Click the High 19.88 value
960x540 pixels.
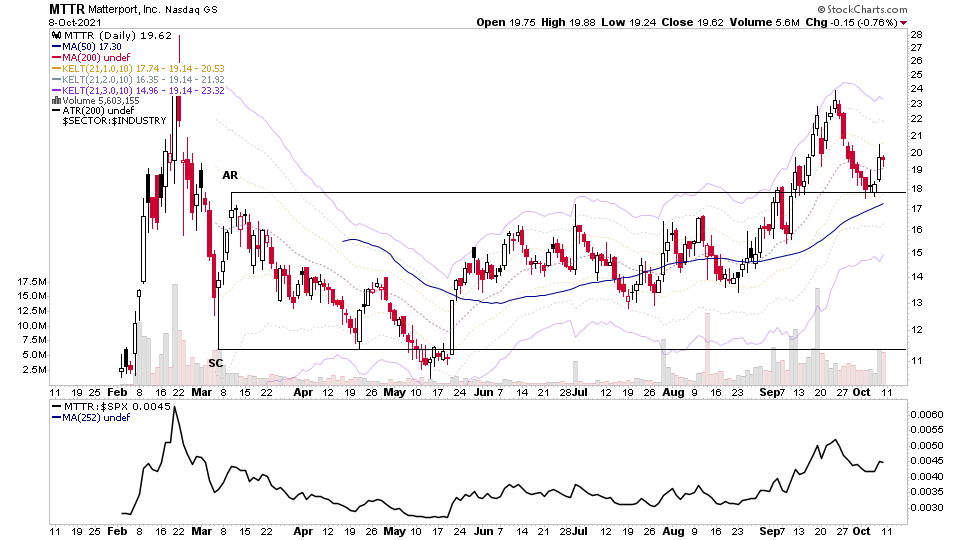click(568, 23)
